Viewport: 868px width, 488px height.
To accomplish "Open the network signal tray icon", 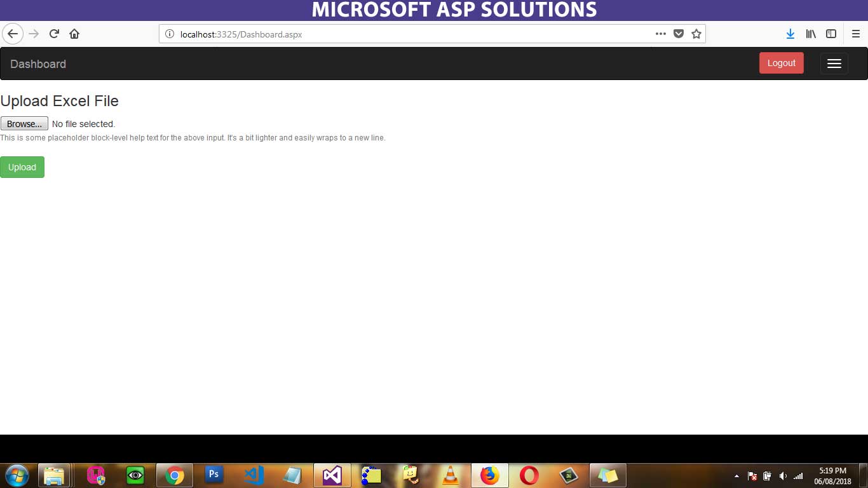I will (x=798, y=476).
